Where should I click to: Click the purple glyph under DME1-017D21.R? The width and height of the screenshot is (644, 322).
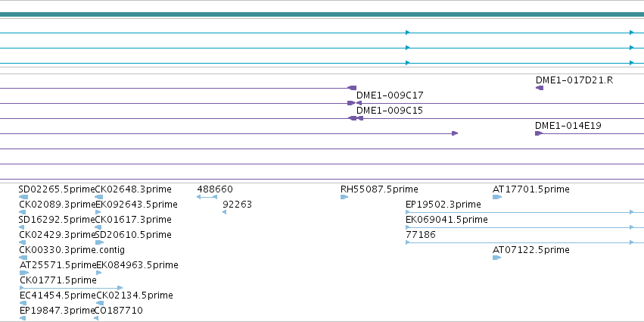coord(540,88)
